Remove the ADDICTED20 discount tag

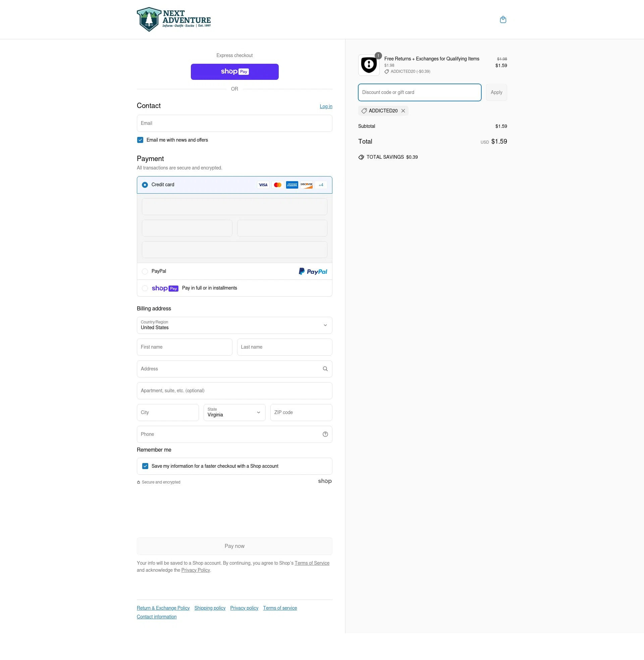pyautogui.click(x=403, y=111)
